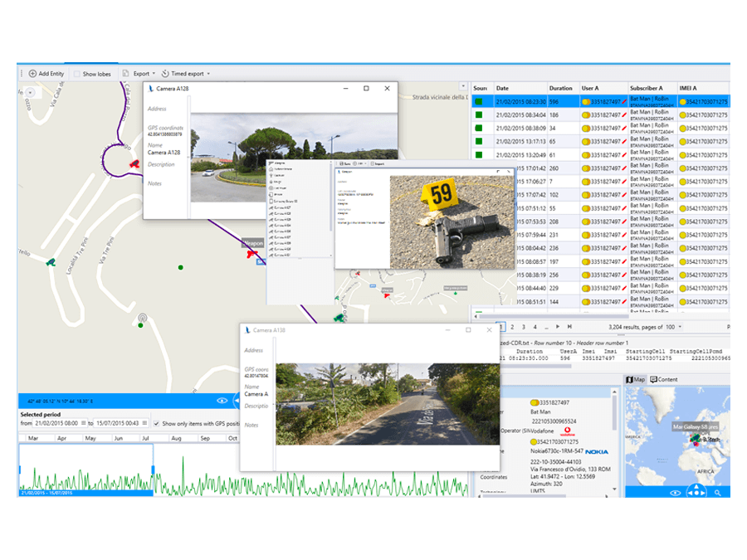Toggle the mini map eye visibility icon
Viewport: 747px width, 560px height.
tap(675, 493)
